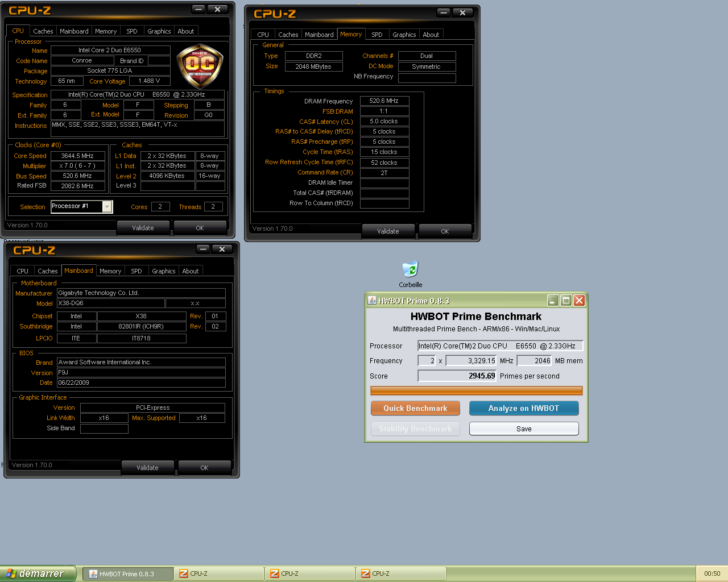Viewport: 728px width, 582px height.
Task: Click the Gigabyte OC motherboard logo
Action: pos(200,66)
